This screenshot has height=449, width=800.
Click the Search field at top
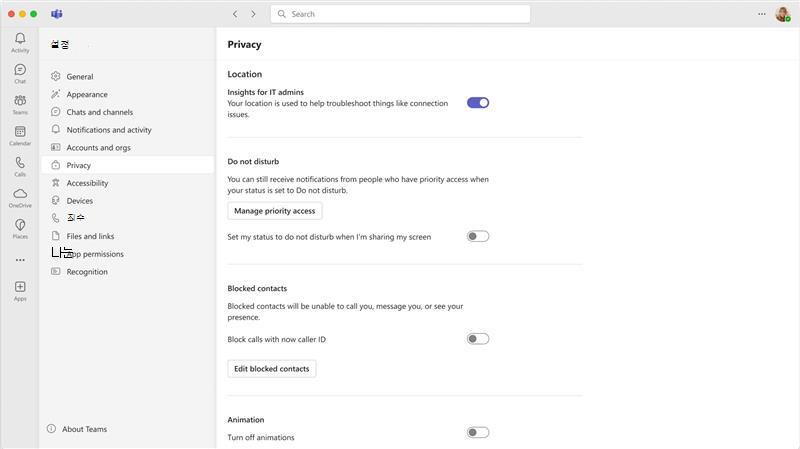401,14
